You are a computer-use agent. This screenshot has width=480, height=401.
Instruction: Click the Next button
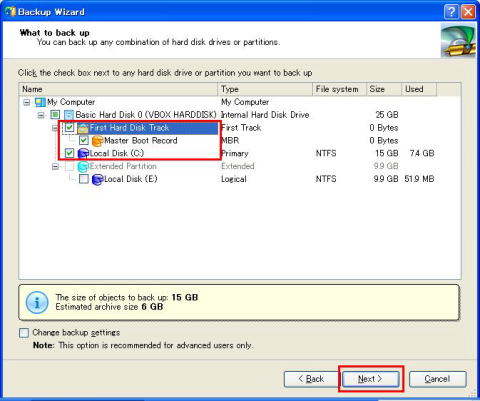point(371,379)
